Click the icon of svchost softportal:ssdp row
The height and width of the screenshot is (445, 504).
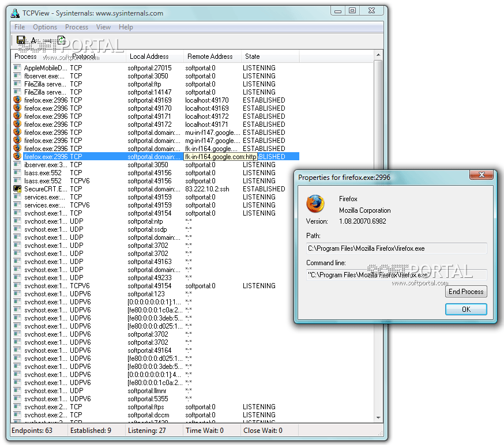coord(17,229)
